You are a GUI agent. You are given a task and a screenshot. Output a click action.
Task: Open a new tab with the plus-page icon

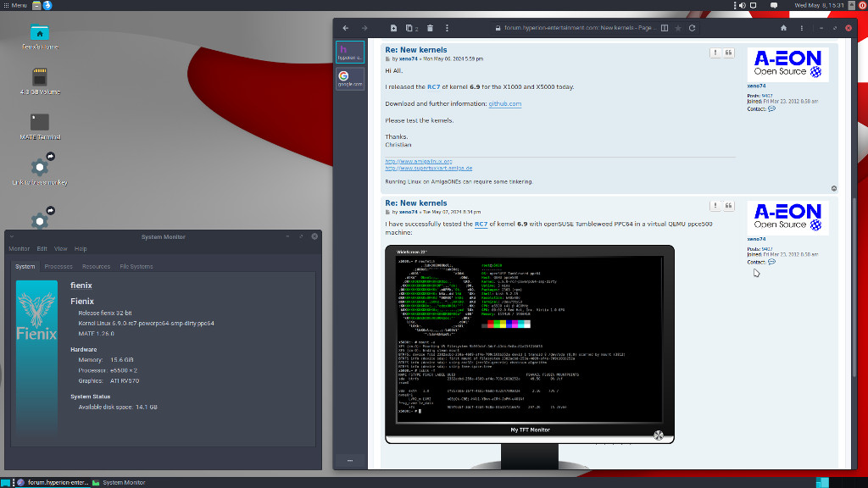(393, 28)
